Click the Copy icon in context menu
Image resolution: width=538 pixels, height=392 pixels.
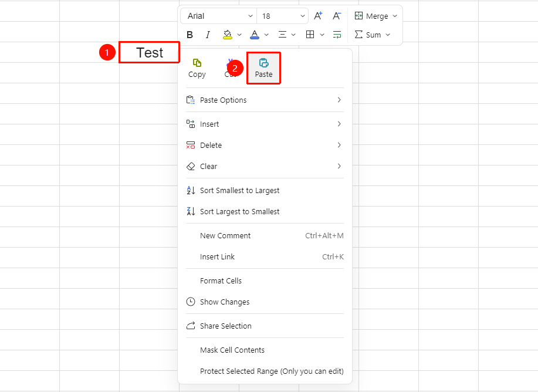point(197,68)
